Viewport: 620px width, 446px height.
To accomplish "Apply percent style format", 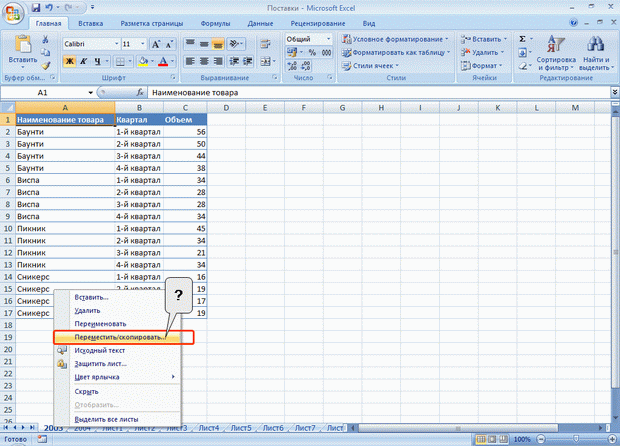I will coord(312,52).
